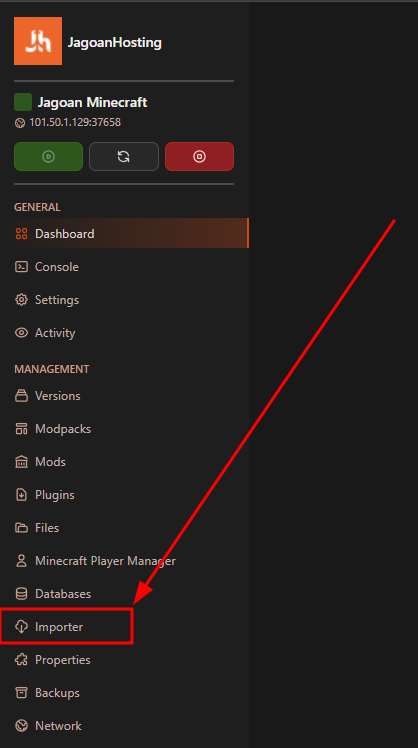Click the Plugins file-download icon
This screenshot has height=748, width=418.
(x=21, y=495)
